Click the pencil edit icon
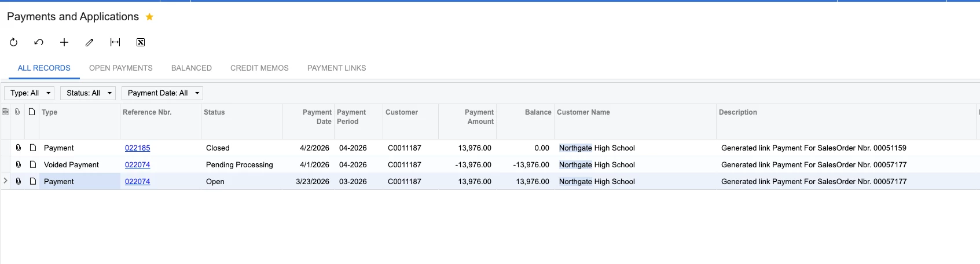Viewport: 980px width, 264px height. (89, 42)
